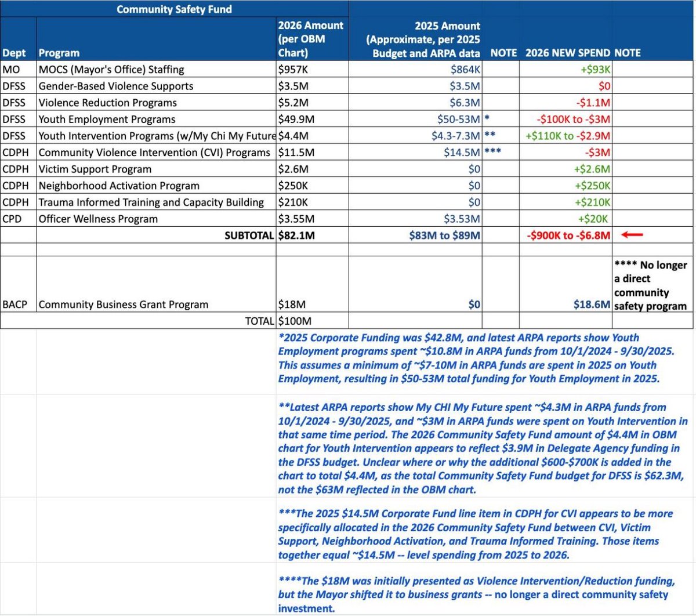Click the $49.9M cell
This screenshot has width=696, height=616.
(x=312, y=119)
